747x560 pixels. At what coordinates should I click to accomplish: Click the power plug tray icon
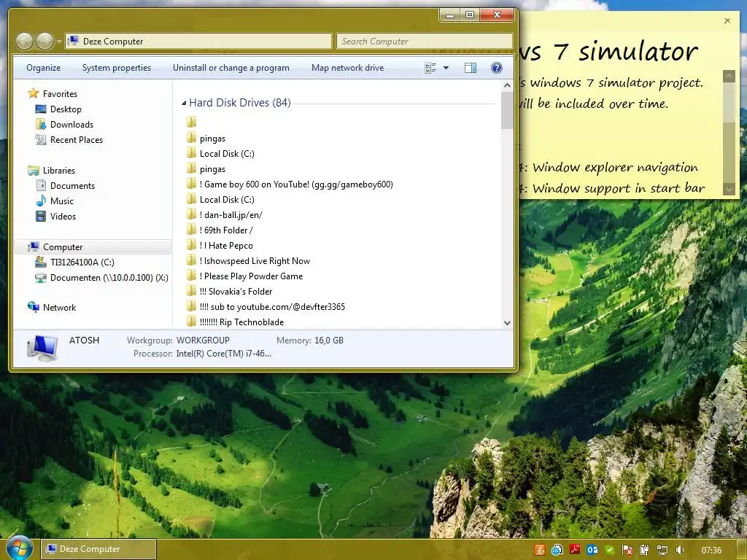[645, 550]
